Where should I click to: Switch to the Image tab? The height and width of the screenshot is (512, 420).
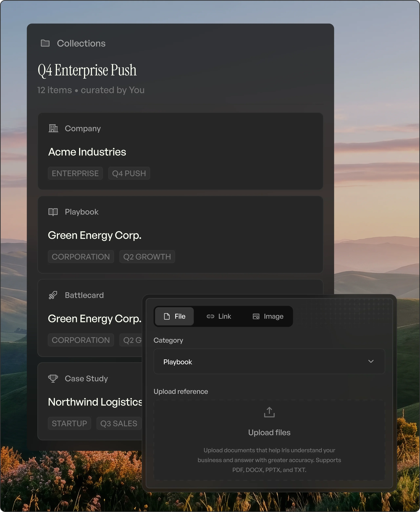pyautogui.click(x=268, y=317)
